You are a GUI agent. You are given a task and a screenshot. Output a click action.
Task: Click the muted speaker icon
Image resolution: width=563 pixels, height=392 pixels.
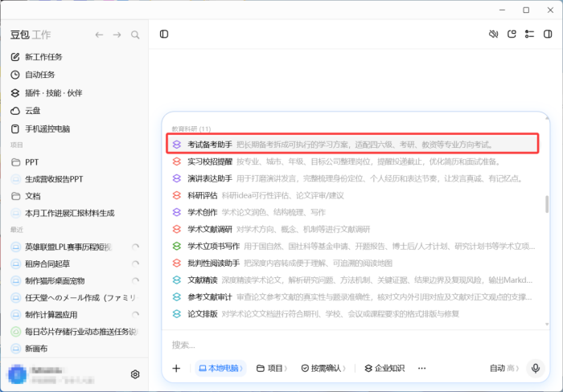coord(494,34)
